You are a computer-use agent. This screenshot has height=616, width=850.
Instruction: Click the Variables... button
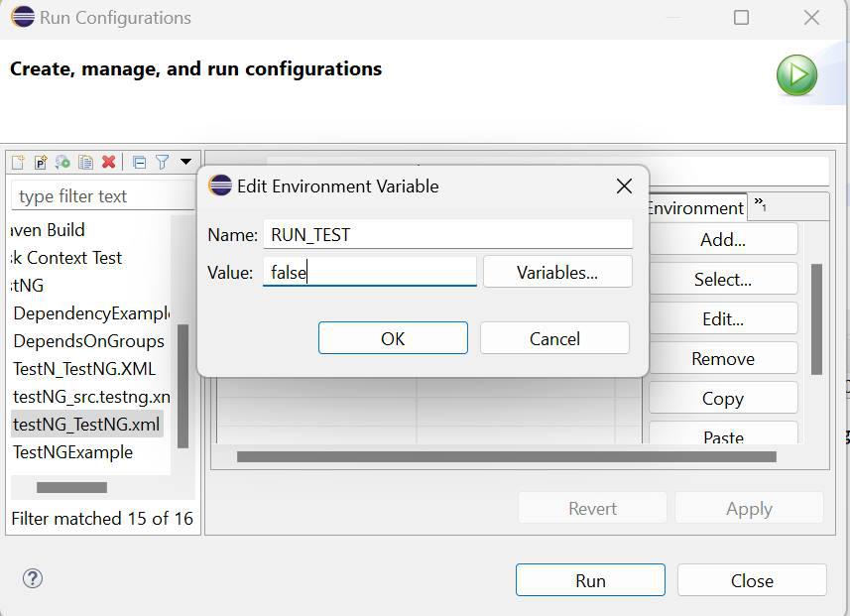pos(556,273)
